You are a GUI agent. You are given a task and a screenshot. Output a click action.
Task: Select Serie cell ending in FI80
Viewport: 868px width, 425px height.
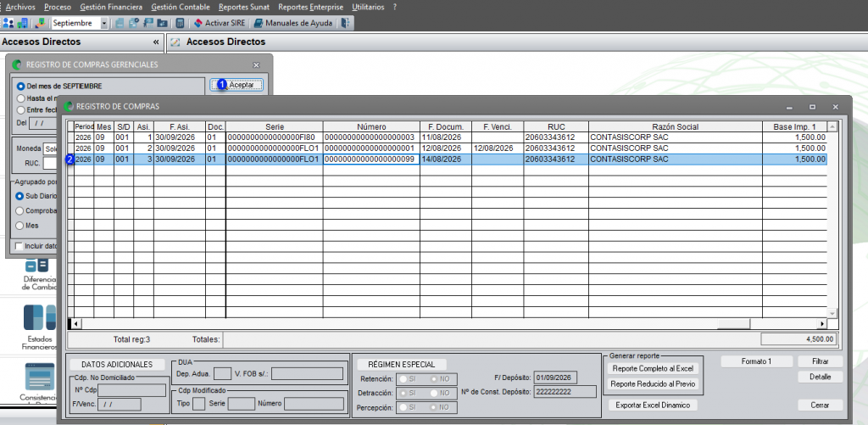pyautogui.click(x=275, y=137)
